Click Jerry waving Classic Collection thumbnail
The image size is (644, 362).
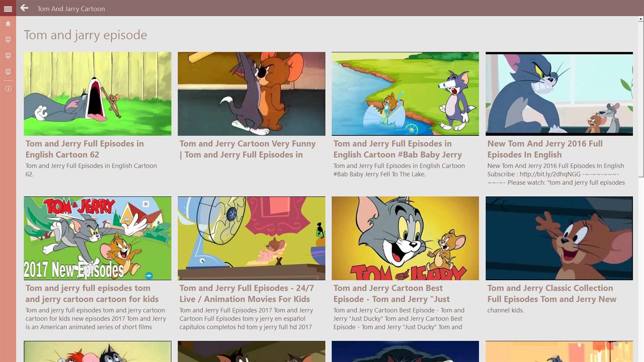[559, 238]
